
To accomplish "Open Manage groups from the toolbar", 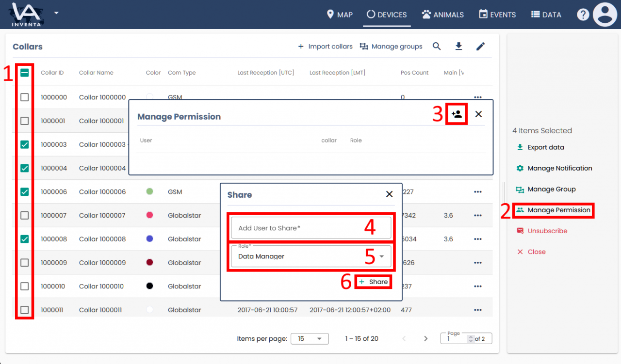I will (391, 46).
